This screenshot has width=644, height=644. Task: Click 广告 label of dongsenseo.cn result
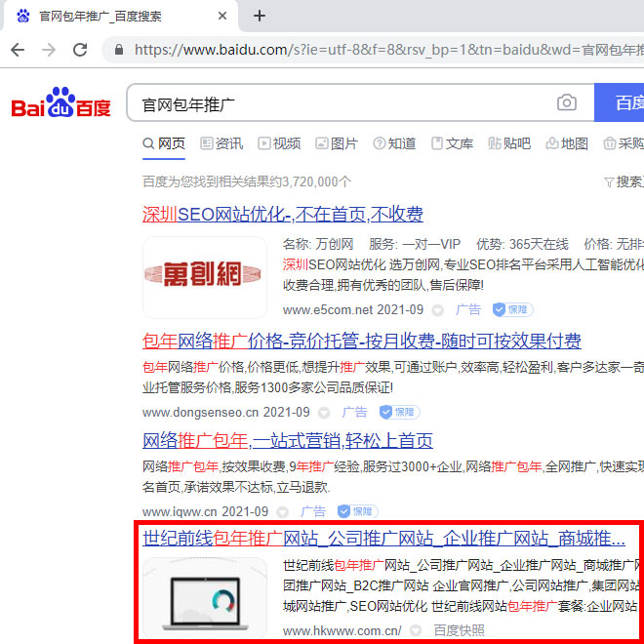[x=354, y=412]
